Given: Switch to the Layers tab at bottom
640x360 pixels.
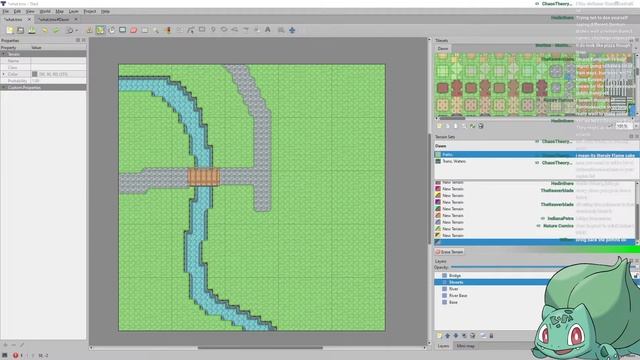Looking at the screenshot, I should click(443, 346).
